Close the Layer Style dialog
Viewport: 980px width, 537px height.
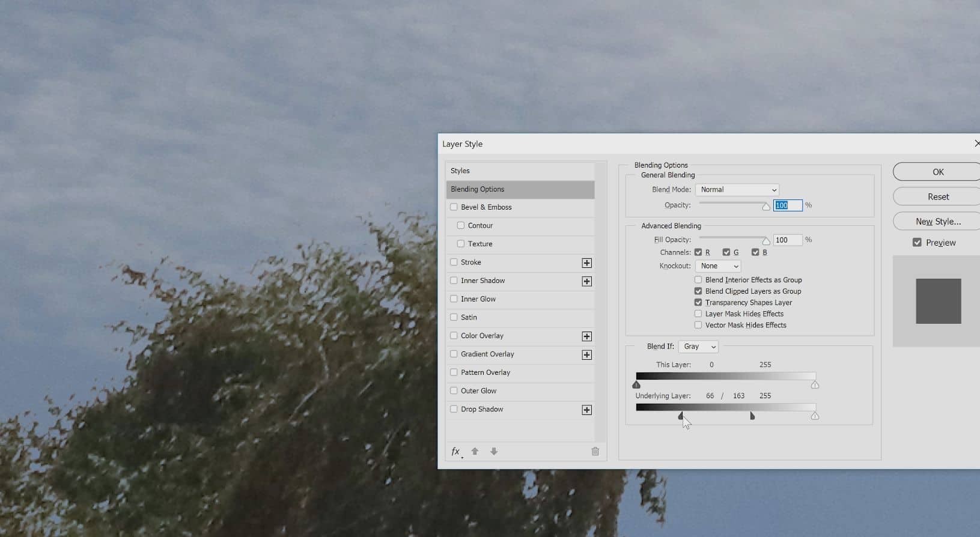976,144
